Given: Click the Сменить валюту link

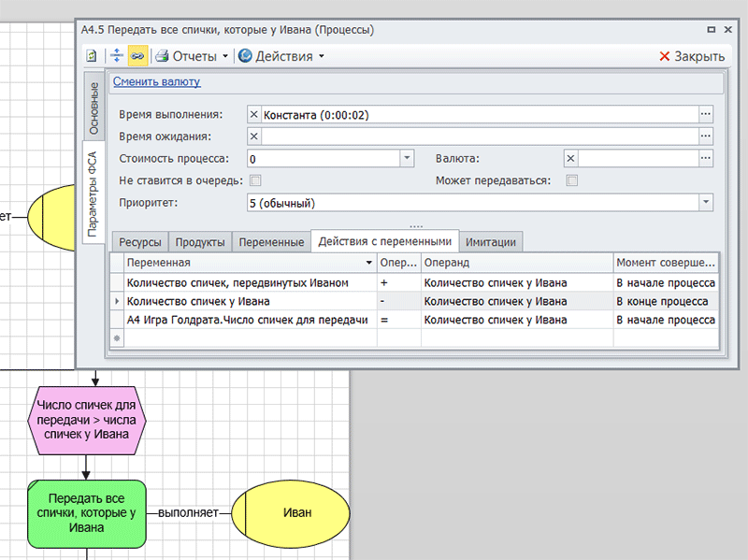Looking at the screenshot, I should tap(156, 82).
